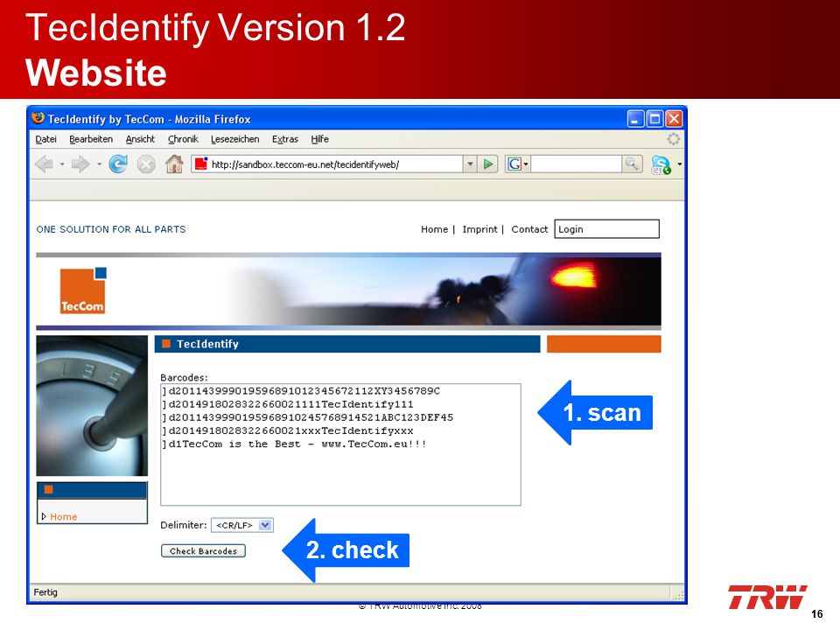840x630 pixels.
Task: Click the Forward arrow button
Action: coord(80,164)
